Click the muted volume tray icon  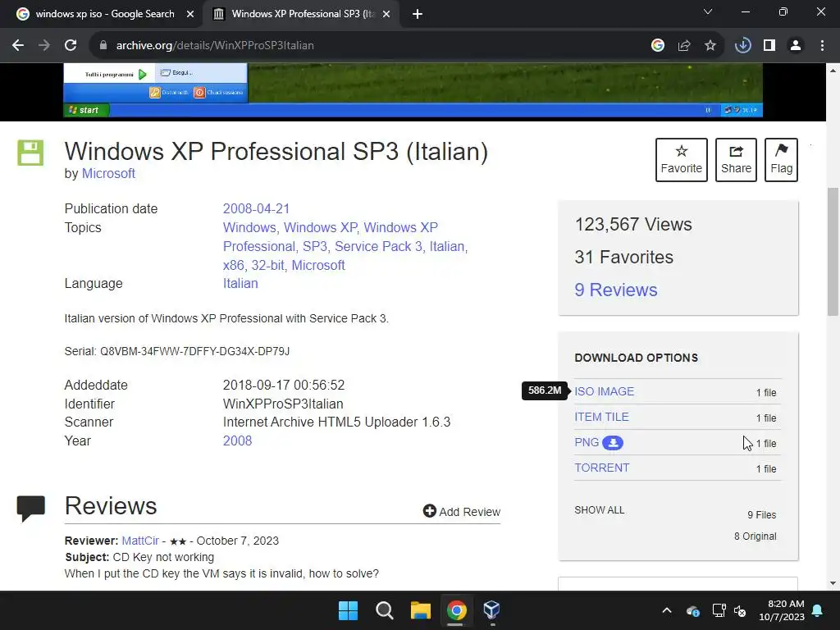click(x=741, y=610)
